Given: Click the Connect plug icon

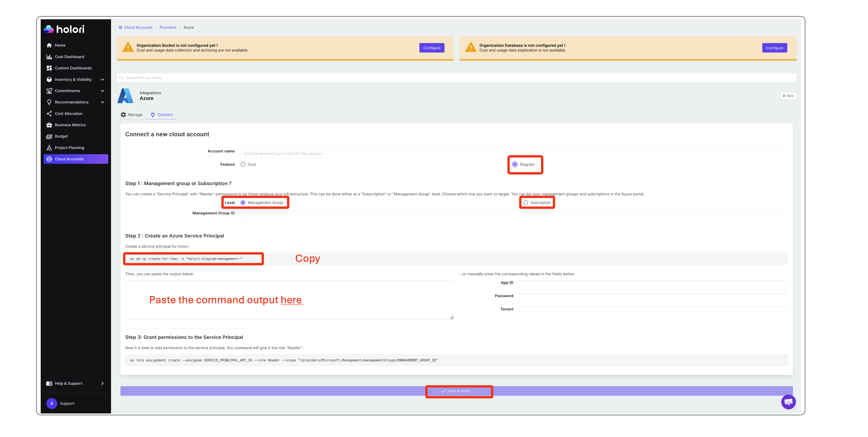Looking at the screenshot, I should (x=153, y=115).
